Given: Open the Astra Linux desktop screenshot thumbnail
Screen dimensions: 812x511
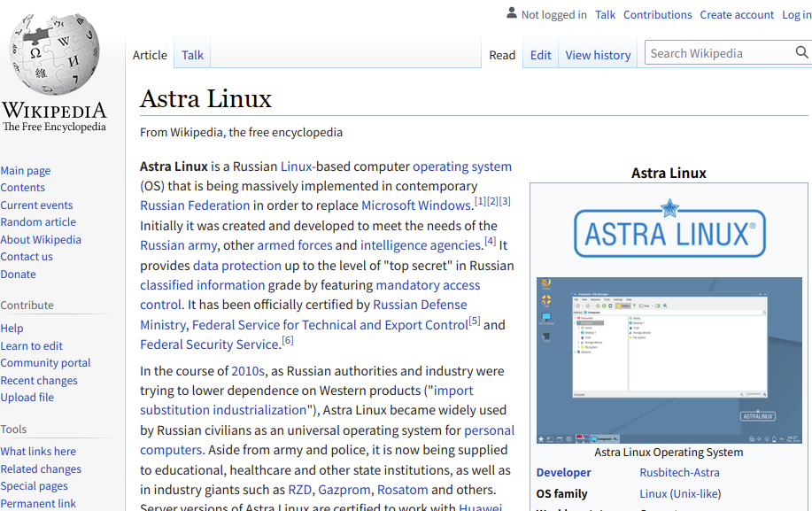Looking at the screenshot, I should pyautogui.click(x=669, y=360).
